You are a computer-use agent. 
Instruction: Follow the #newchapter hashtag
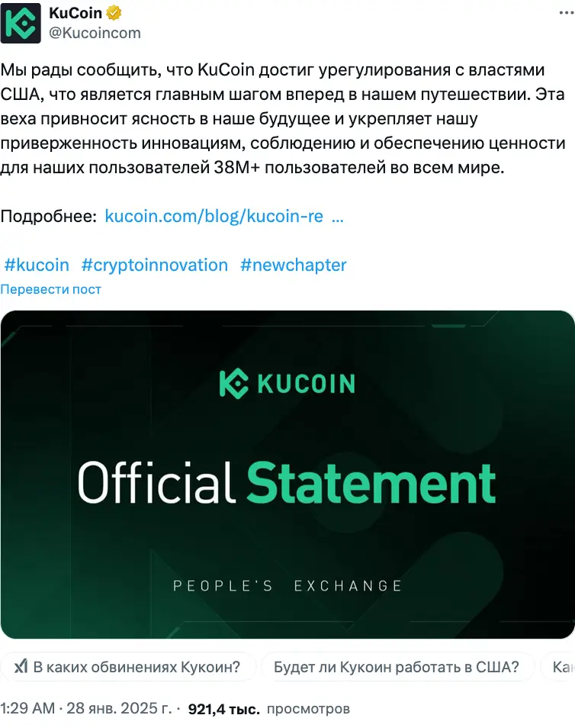coord(293,265)
